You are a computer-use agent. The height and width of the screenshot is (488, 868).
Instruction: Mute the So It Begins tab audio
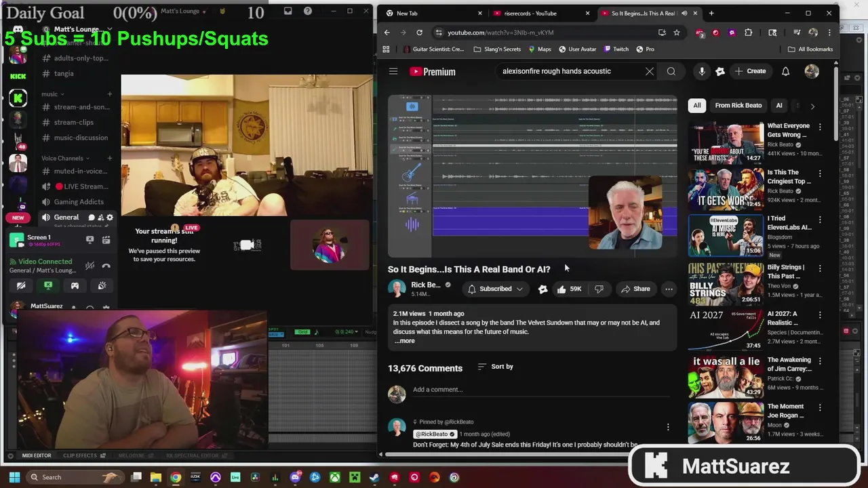(684, 13)
